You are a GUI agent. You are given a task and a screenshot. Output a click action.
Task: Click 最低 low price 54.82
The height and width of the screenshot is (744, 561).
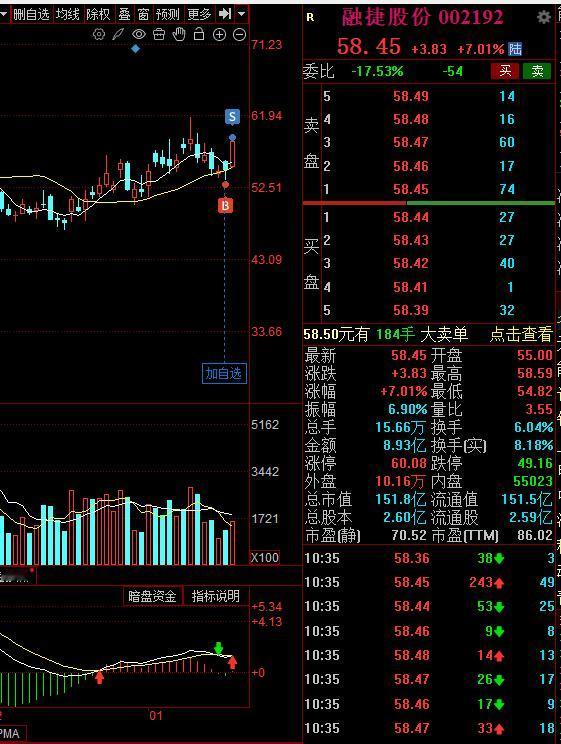pyautogui.click(x=535, y=391)
